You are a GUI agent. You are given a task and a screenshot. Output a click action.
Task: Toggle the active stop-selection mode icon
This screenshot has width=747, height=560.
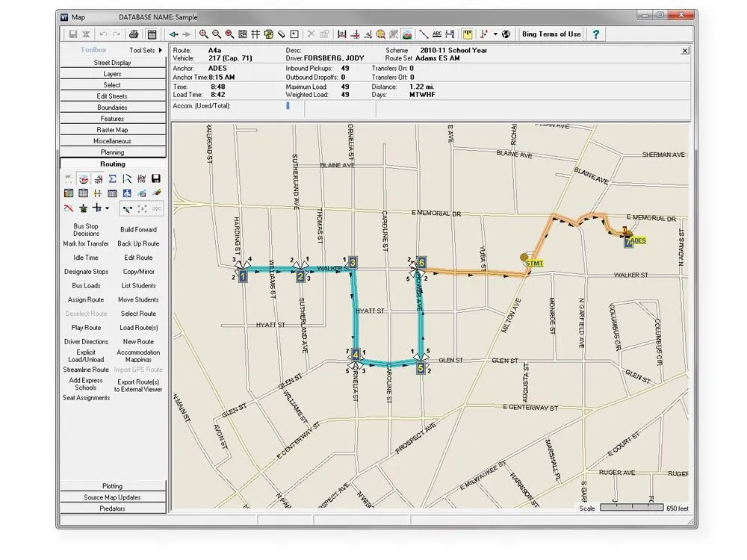pyautogui.click(x=127, y=208)
